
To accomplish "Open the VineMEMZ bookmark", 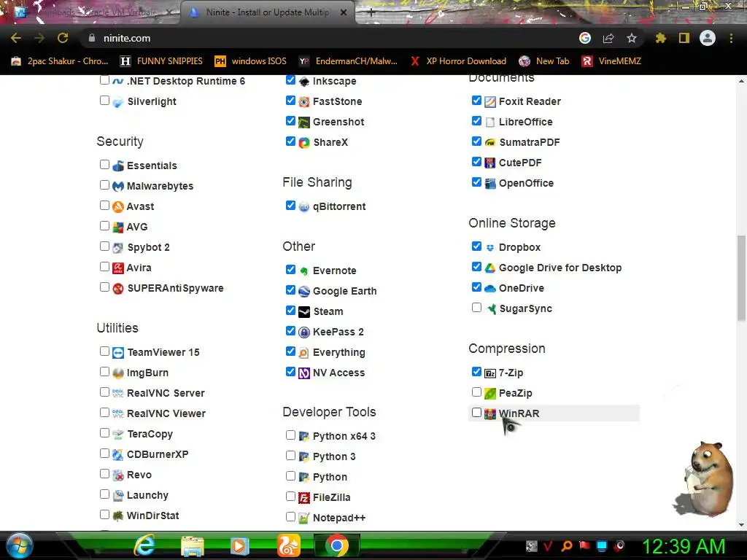I will [x=612, y=61].
